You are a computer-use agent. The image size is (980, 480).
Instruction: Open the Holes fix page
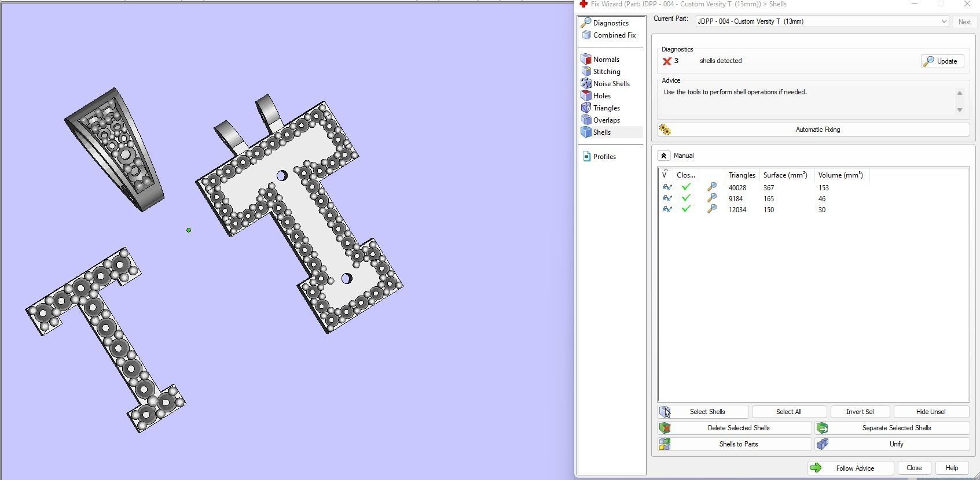point(602,96)
